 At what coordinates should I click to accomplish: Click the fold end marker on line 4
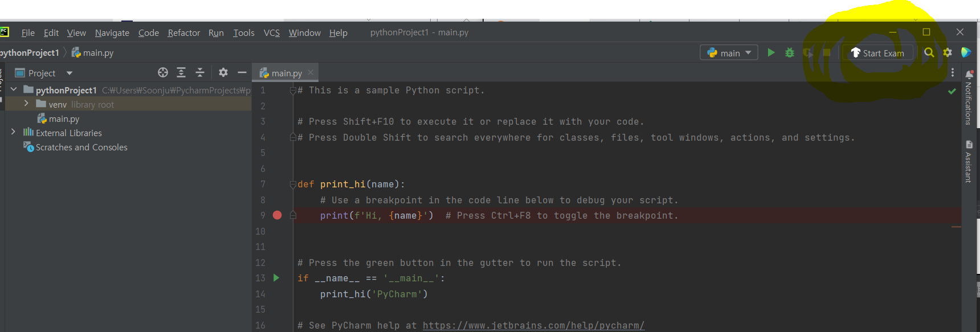[x=293, y=137]
